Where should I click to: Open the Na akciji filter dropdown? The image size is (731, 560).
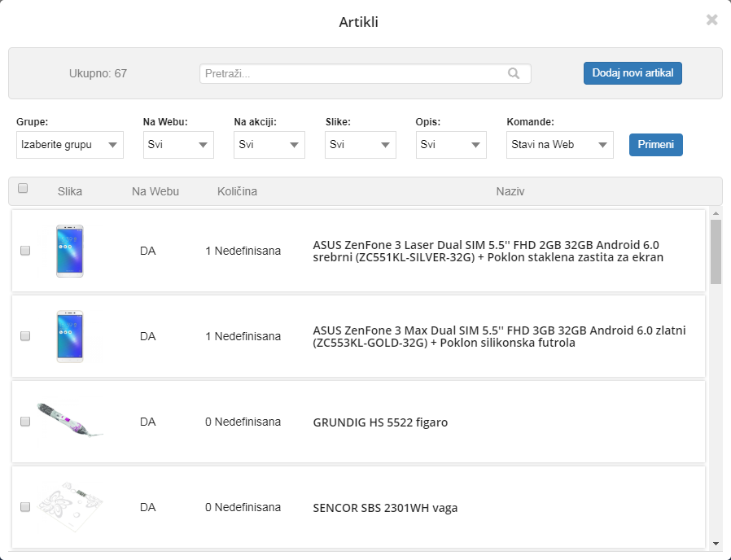[269, 145]
